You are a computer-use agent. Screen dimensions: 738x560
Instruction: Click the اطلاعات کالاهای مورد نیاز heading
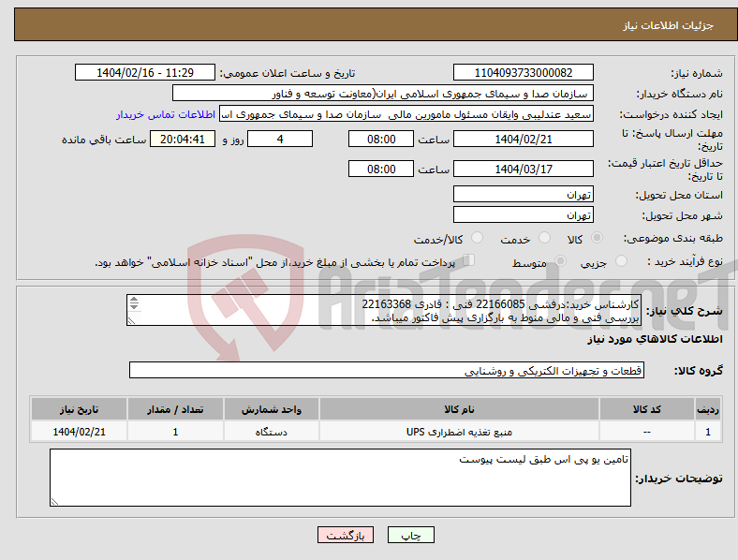[x=655, y=339]
